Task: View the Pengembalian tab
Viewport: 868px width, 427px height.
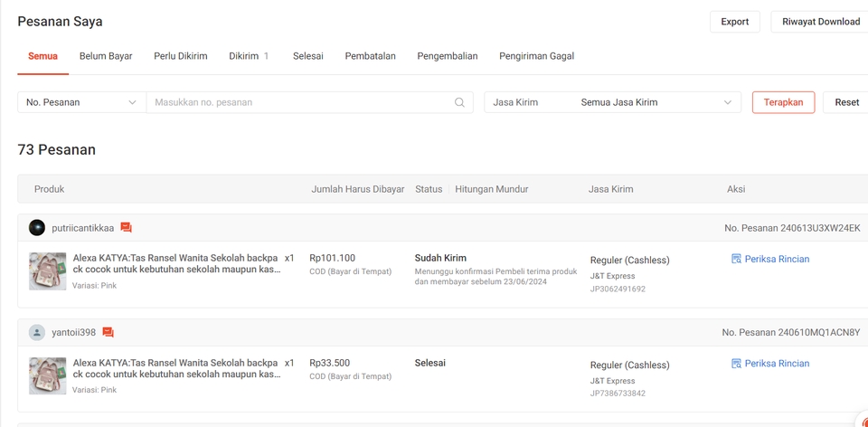Action: click(448, 56)
